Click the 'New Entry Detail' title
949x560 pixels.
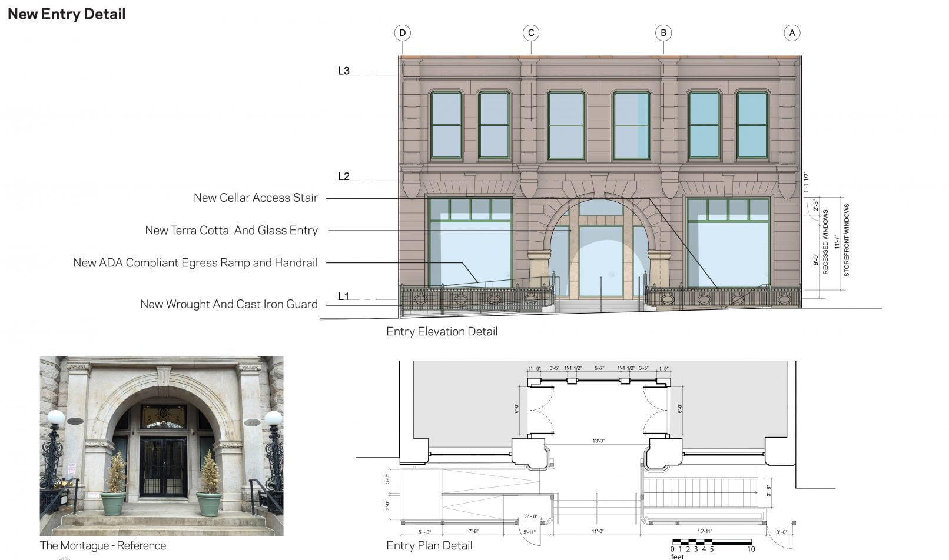click(x=67, y=14)
